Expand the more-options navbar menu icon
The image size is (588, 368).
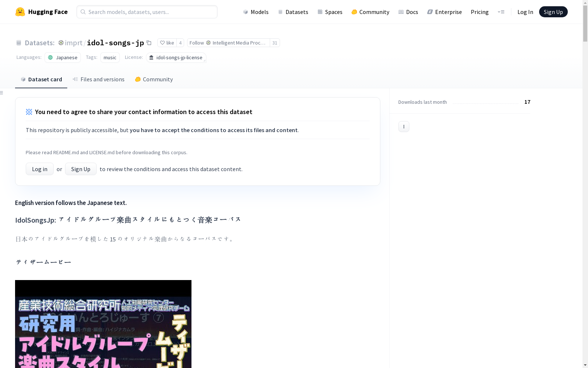501,12
